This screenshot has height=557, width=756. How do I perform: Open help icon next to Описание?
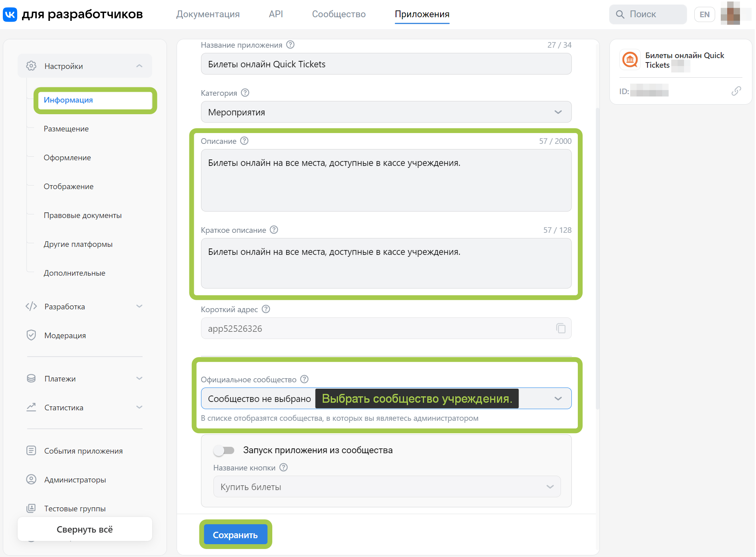pos(244,141)
